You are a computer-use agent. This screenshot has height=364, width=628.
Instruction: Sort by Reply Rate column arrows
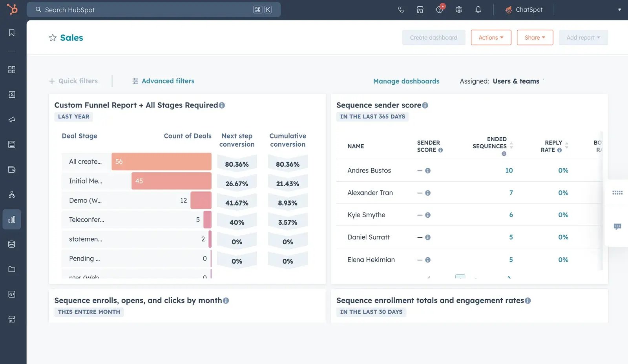pos(566,146)
